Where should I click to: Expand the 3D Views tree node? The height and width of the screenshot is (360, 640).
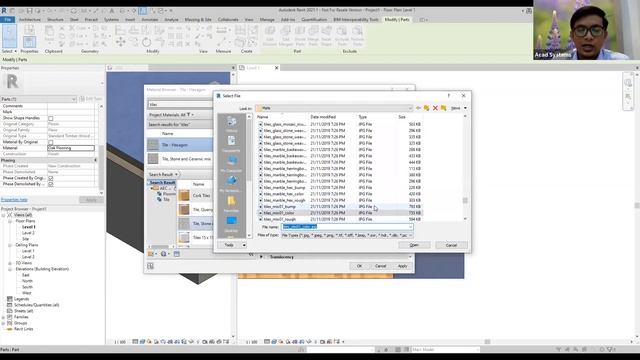pyautogui.click(x=10, y=263)
